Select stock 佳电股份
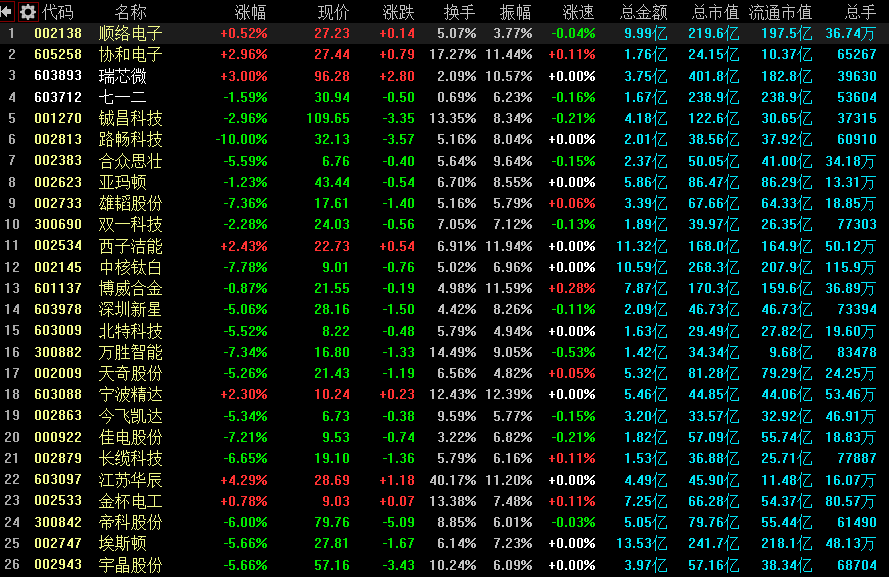Screen dimensions: 889x577 (130, 437)
